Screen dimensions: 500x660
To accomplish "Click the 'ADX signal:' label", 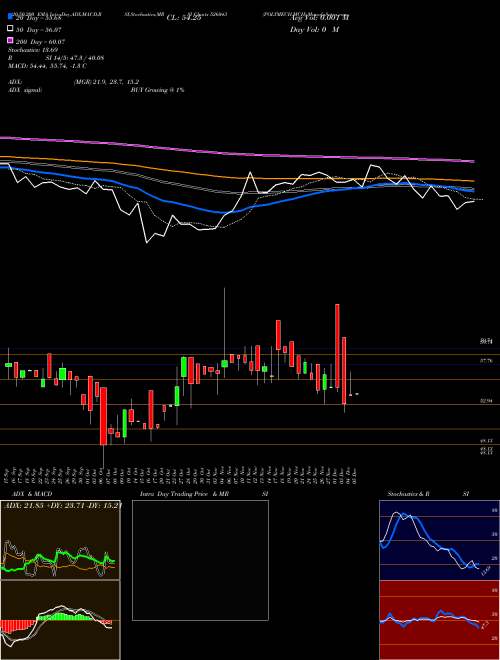I will tap(24, 90).
